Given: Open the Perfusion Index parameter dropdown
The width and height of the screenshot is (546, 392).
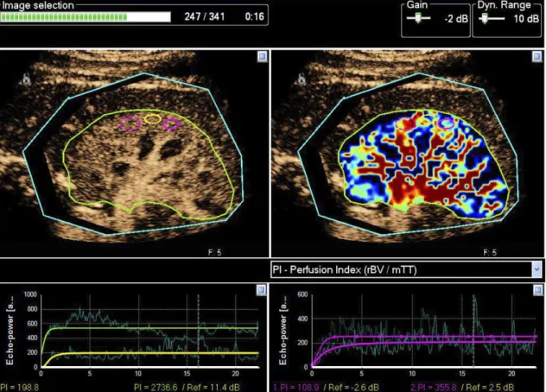Looking at the screenshot, I should pos(406,269).
